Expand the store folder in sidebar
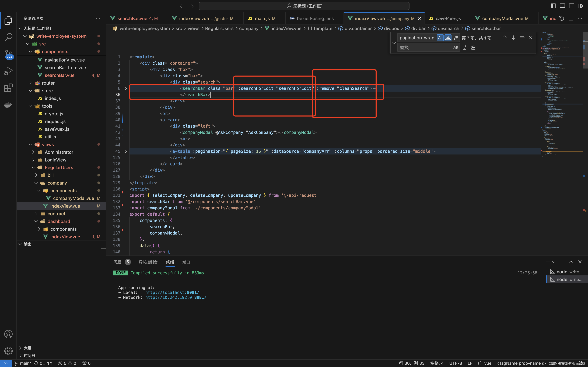 (x=31, y=91)
